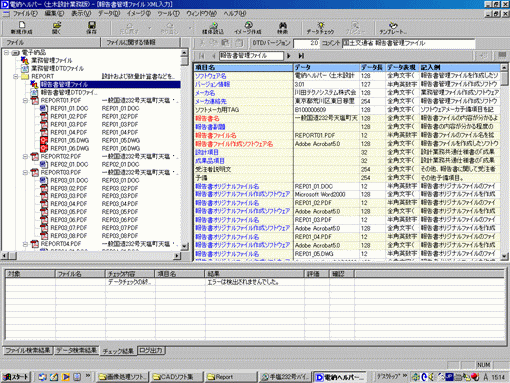Collapse the REPORT01.PDF tree node
The width and height of the screenshot is (510, 383).
pos(25,100)
